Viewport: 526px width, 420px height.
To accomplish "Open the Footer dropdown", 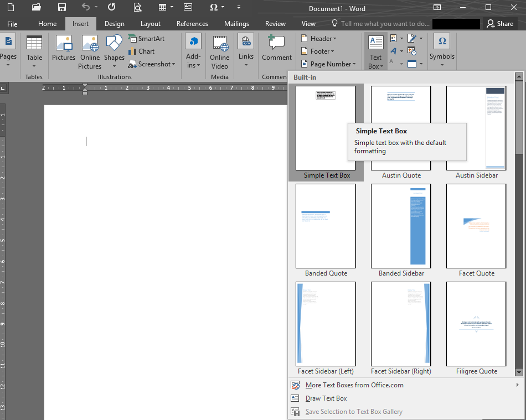I will coord(318,51).
